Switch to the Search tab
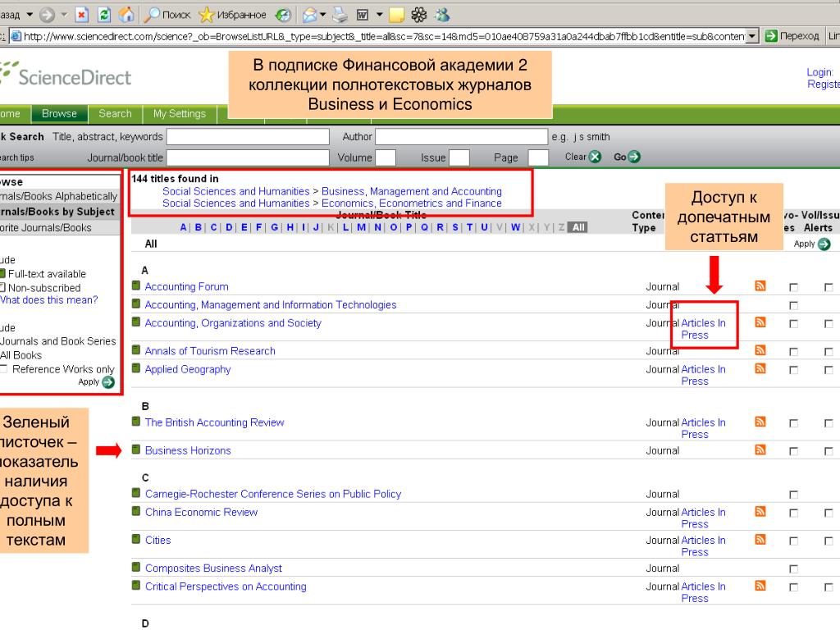 pos(115,113)
